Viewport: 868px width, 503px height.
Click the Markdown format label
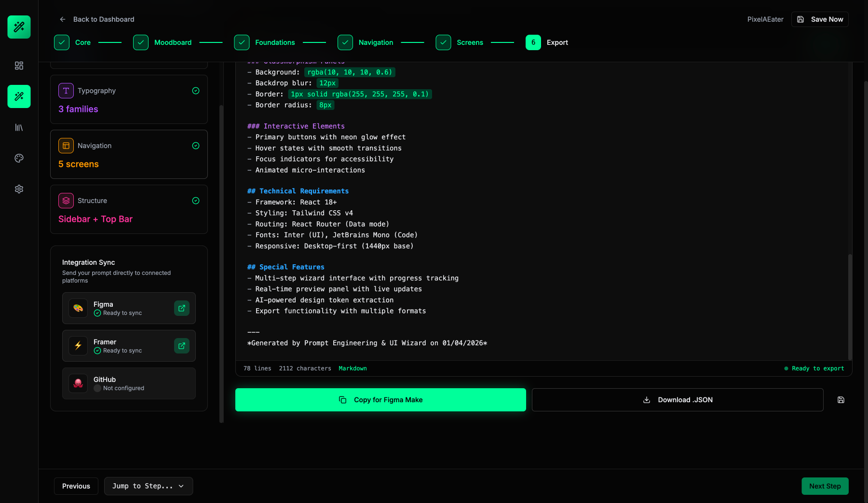point(353,368)
